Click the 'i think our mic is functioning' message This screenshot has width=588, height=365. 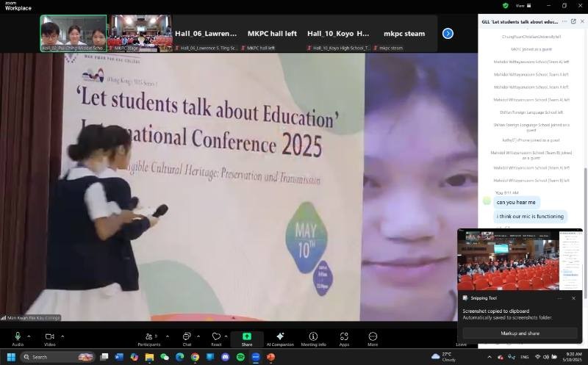pyautogui.click(x=530, y=216)
